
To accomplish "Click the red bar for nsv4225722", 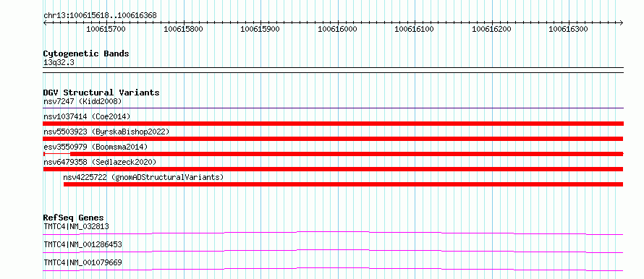I will tap(344, 184).
